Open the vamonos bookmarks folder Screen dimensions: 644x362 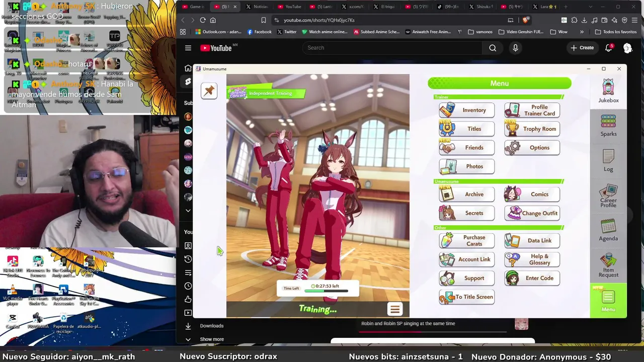[x=480, y=32]
